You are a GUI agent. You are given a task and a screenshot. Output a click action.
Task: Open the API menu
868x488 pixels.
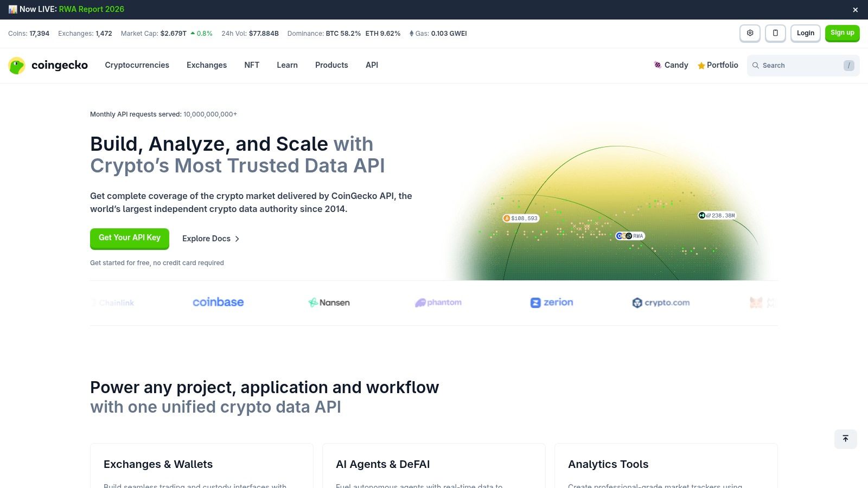372,65
